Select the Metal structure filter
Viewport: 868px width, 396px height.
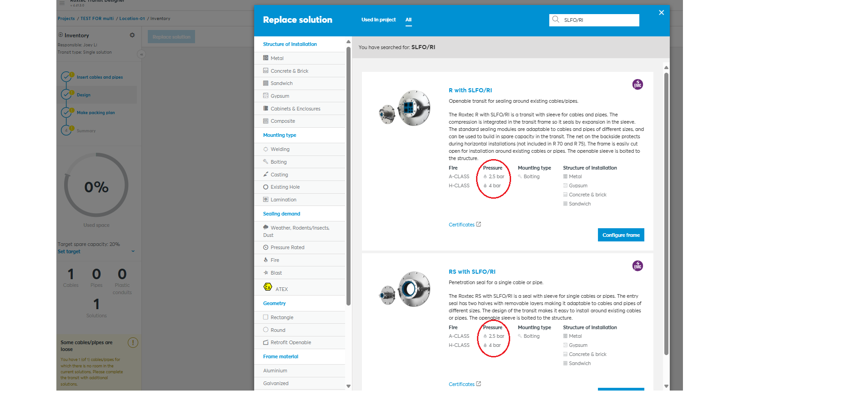277,58
